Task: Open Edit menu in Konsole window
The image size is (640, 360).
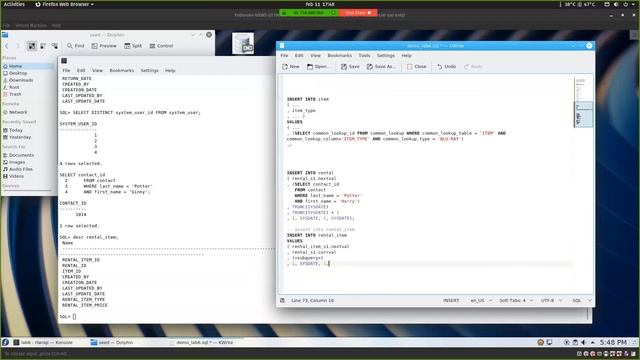Action: click(x=81, y=71)
